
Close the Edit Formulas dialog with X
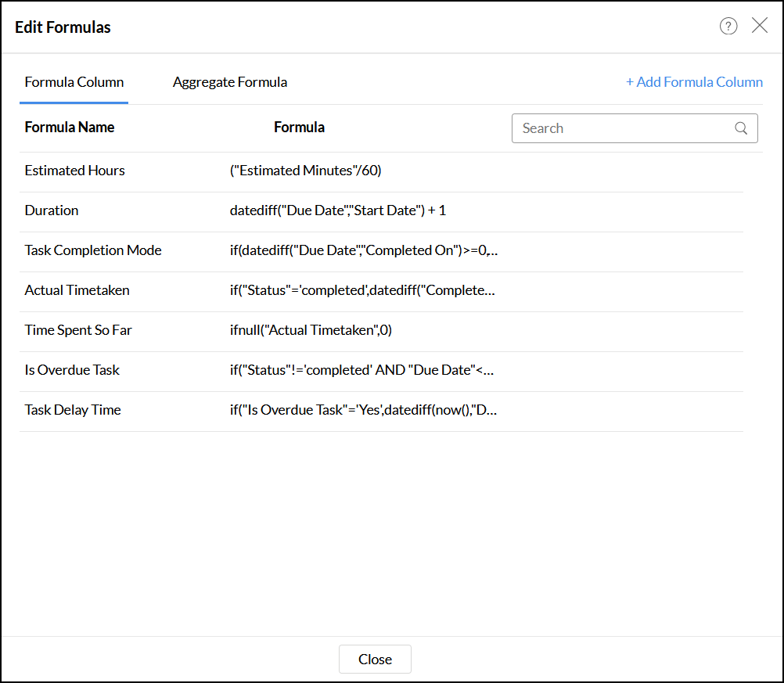pos(760,26)
